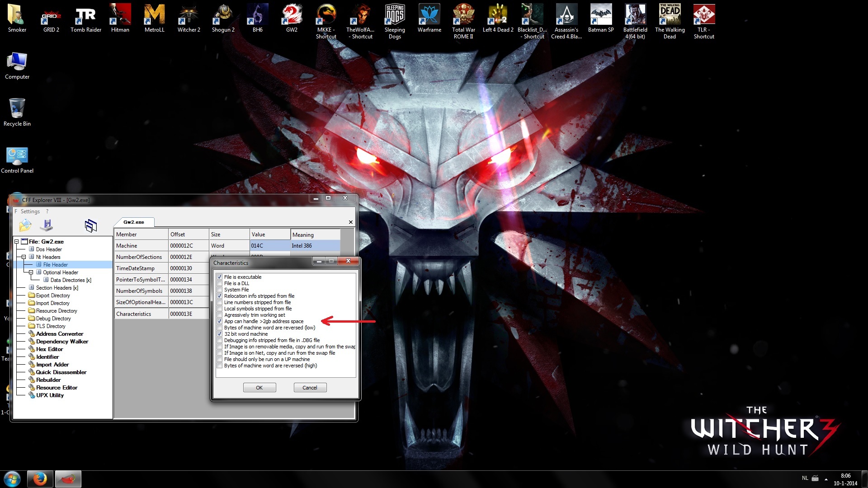This screenshot has height=488, width=868.
Task: Click Cancel in Characteristics dialog
Action: click(x=310, y=388)
